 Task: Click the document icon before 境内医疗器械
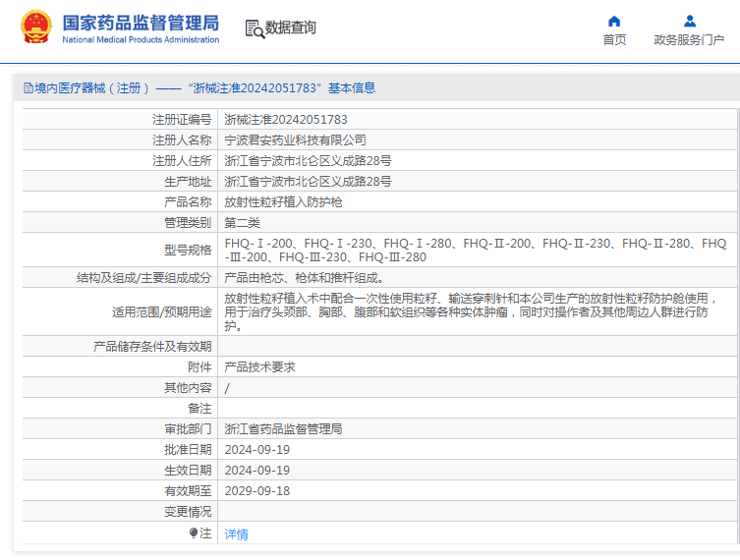28,88
